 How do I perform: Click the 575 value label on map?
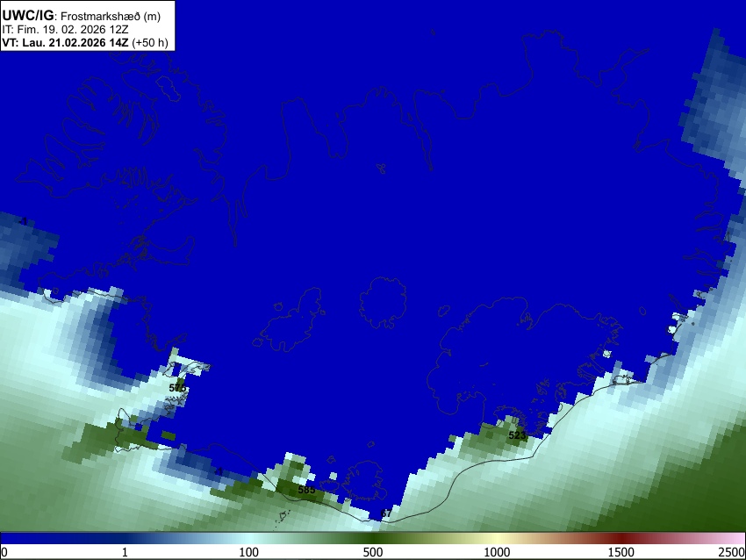pos(177,388)
